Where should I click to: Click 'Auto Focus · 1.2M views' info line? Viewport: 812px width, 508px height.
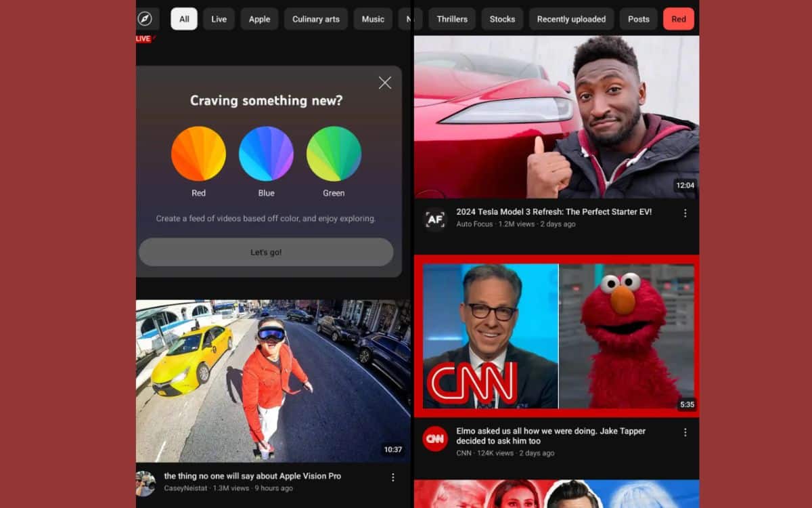coord(516,224)
